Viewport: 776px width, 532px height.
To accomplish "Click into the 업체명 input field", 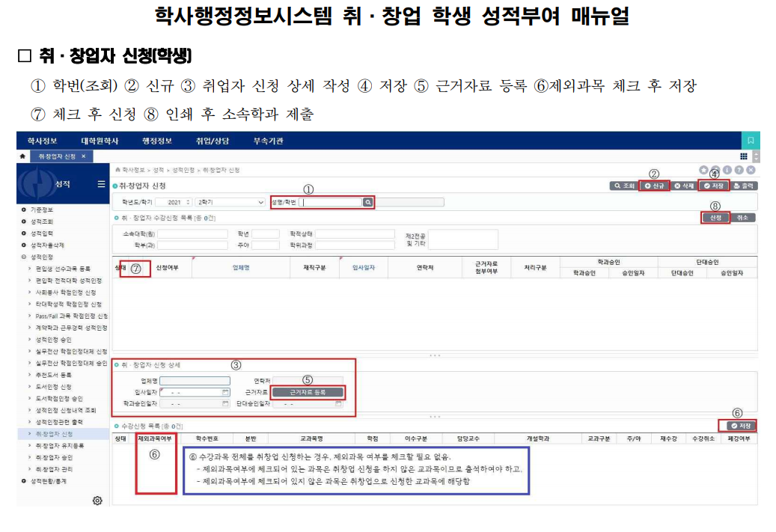I will tap(195, 381).
